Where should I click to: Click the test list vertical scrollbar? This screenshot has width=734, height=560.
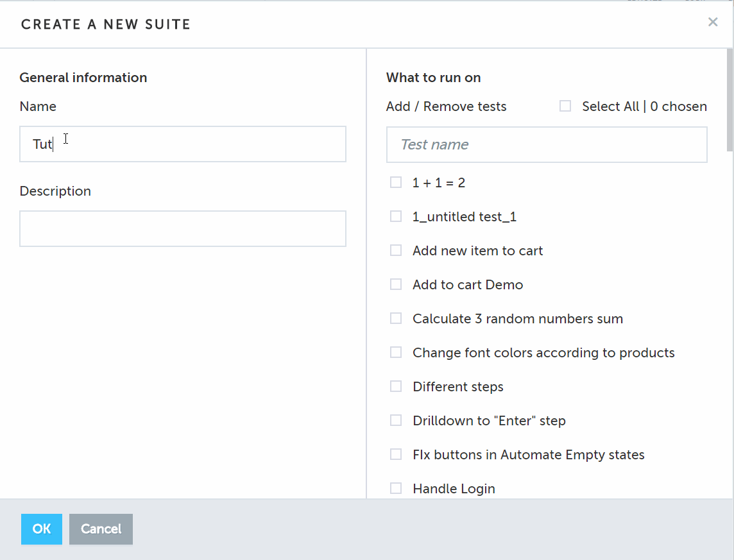pyautogui.click(x=730, y=100)
